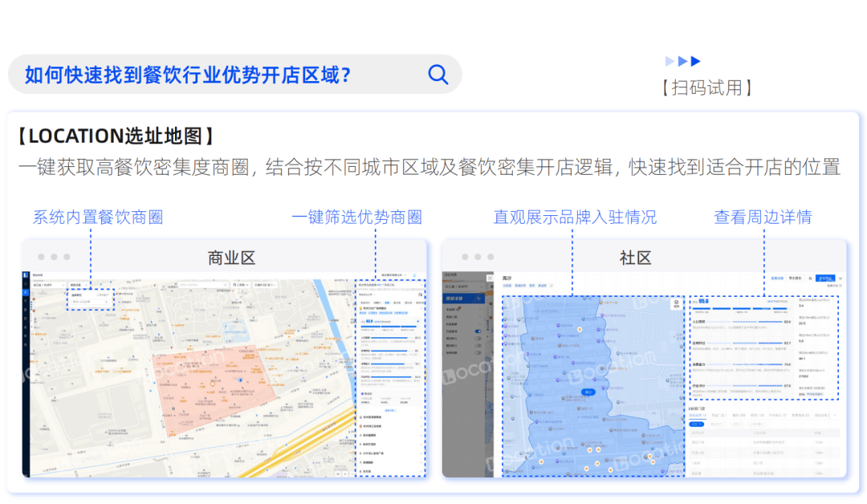Click the 商业区 window title
This screenshot has width=867, height=504.
point(231,258)
